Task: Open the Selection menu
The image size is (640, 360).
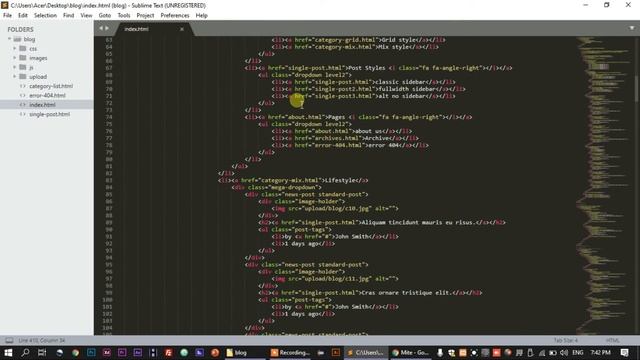Action: 45,15
